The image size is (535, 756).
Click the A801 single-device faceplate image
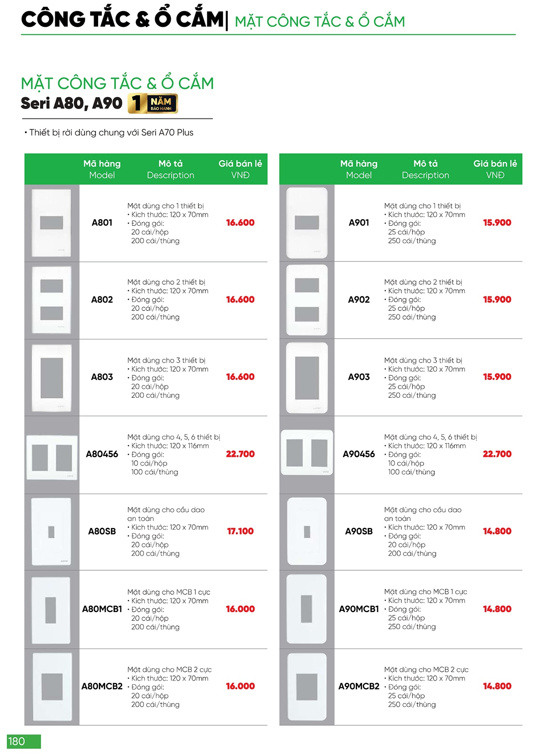51,223
